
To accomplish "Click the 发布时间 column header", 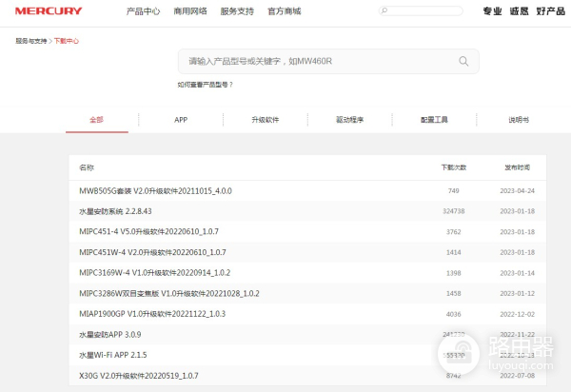I will (517, 167).
